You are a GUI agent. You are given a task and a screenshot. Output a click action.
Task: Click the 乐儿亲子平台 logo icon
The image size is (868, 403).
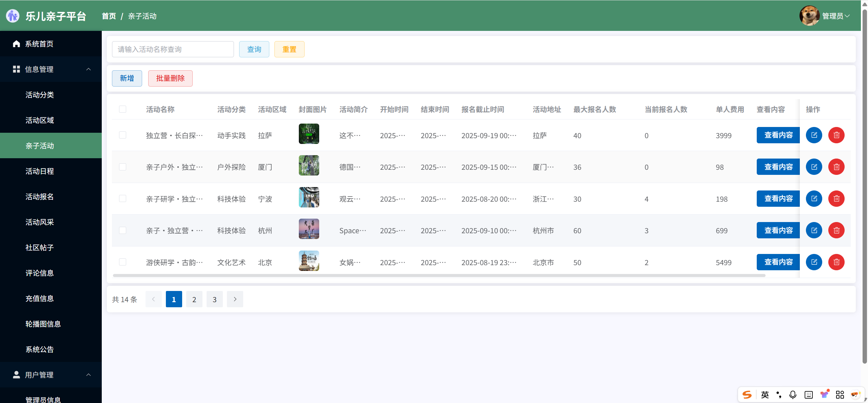(x=13, y=16)
